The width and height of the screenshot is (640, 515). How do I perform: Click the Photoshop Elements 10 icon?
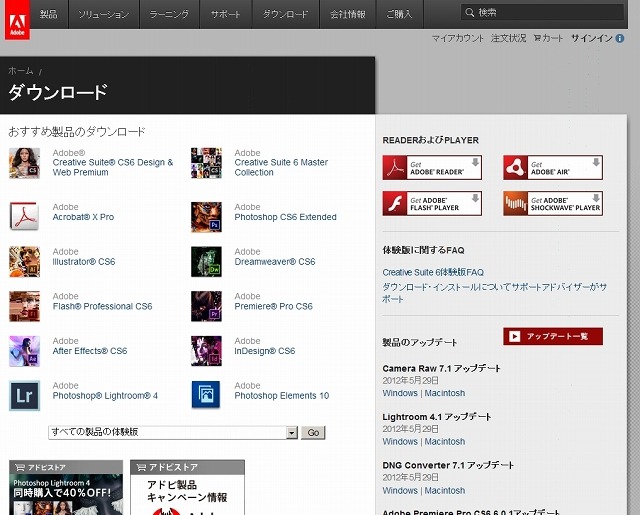207,395
